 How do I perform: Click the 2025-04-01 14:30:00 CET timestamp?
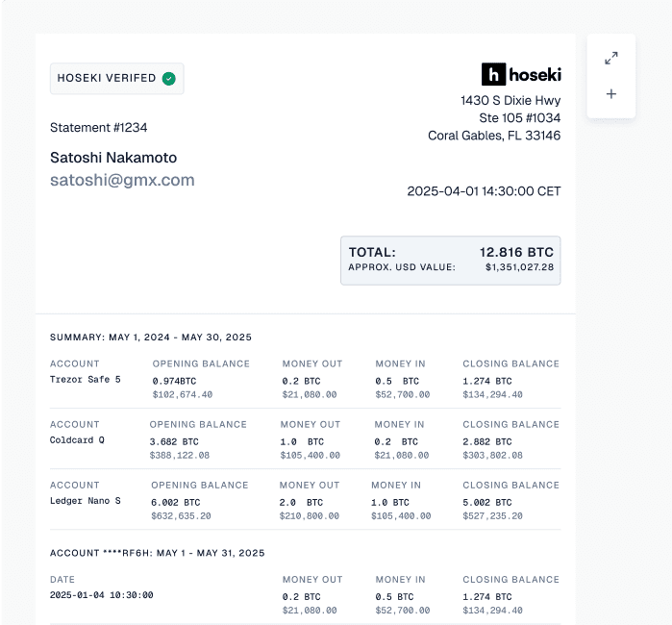[484, 191]
